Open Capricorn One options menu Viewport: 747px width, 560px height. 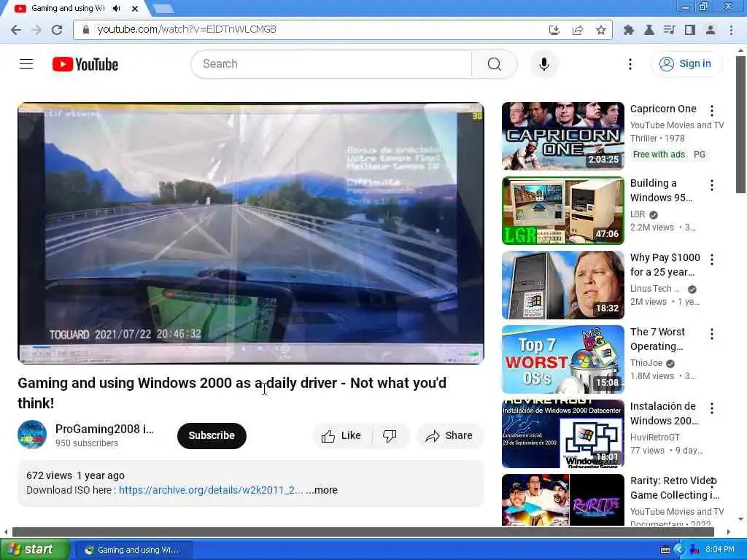tap(712, 111)
